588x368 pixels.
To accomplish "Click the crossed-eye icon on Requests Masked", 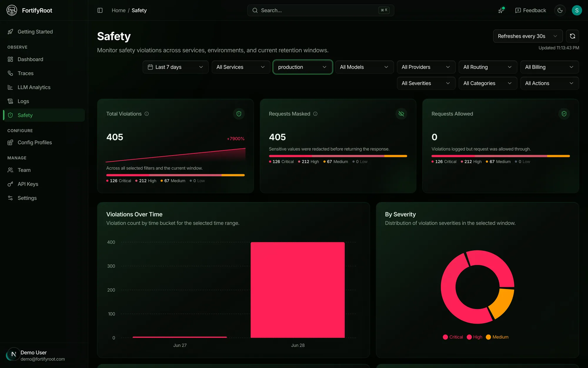I will pos(401,114).
